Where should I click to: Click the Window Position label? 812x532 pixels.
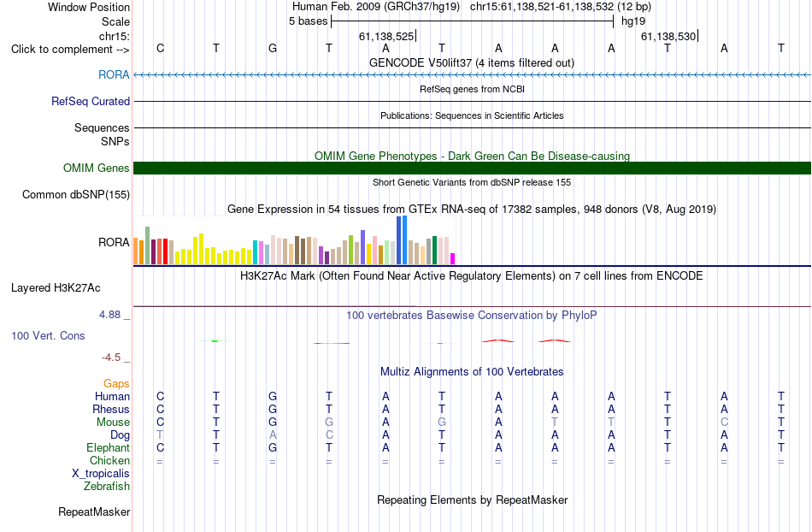[x=89, y=7]
